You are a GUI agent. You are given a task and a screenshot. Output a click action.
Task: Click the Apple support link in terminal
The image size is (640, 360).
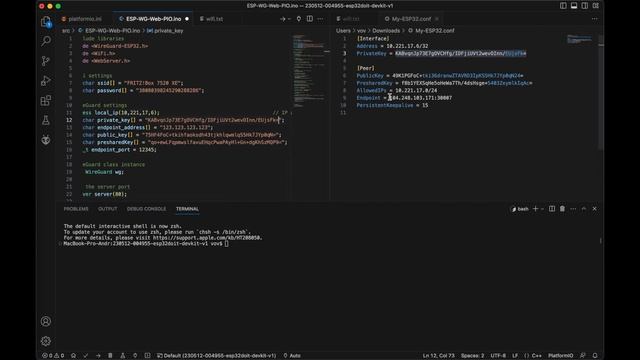click(x=207, y=238)
